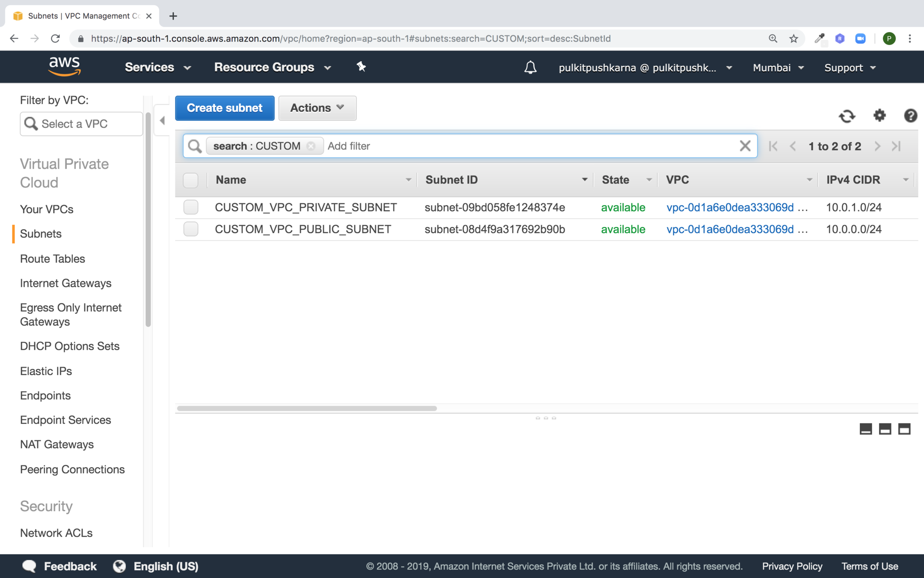This screenshot has width=924, height=578.
Task: Open VPC link for private subnet
Action: (x=730, y=207)
